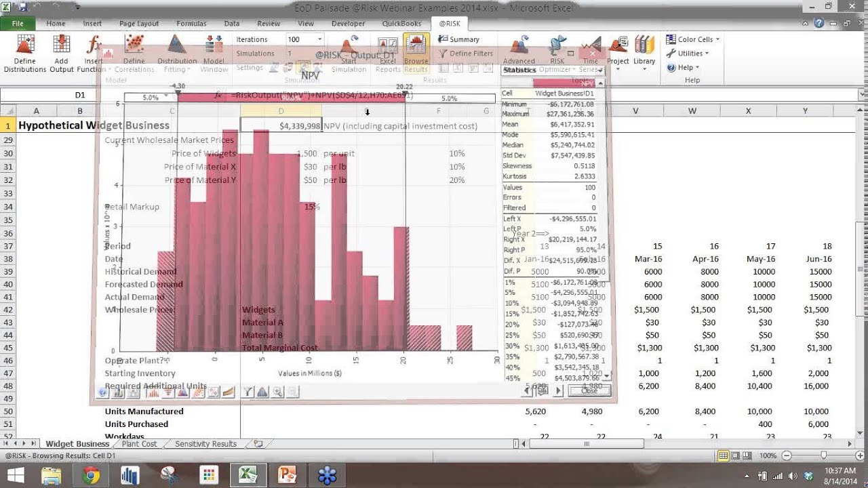Click the zoom slider in status bar
Viewport: 868px width, 488px height.
(823, 456)
